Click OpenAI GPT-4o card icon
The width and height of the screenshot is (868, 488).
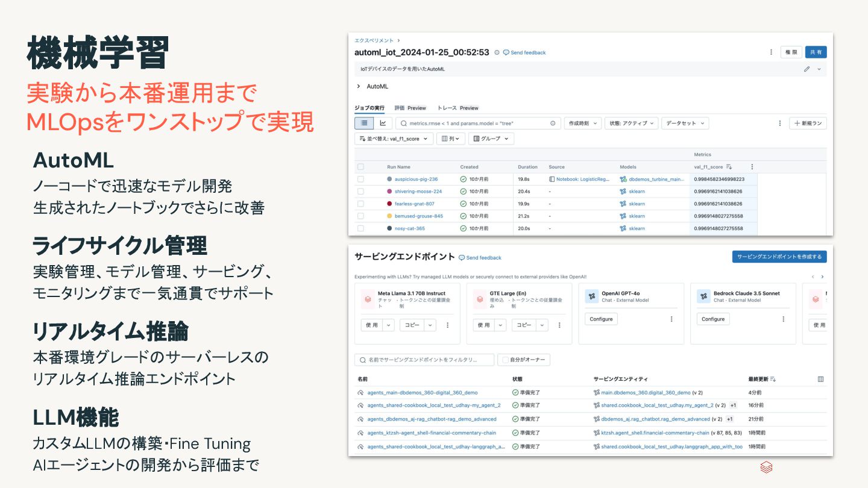coord(591,296)
